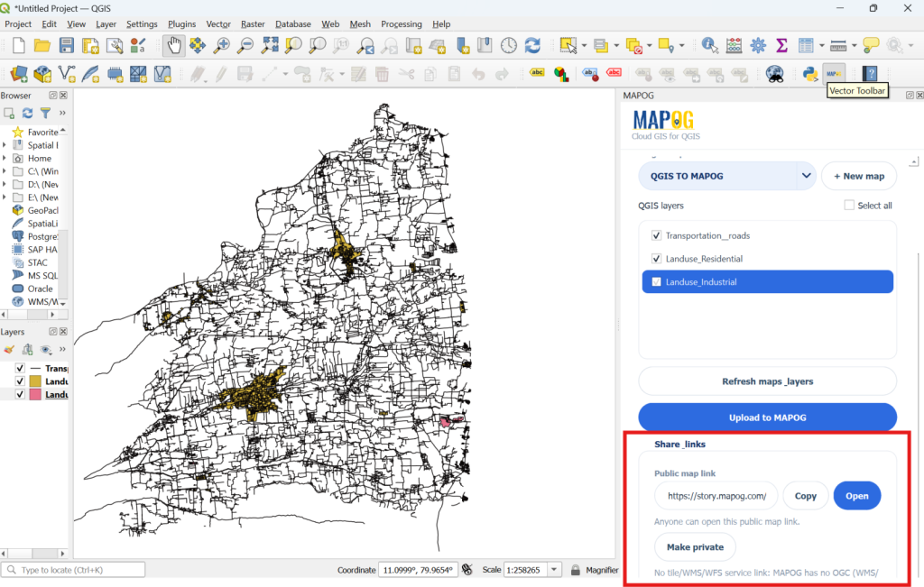Viewport: 924px width, 587px height.
Task: Click the Browser panel Filter funnel icon
Action: (45, 113)
